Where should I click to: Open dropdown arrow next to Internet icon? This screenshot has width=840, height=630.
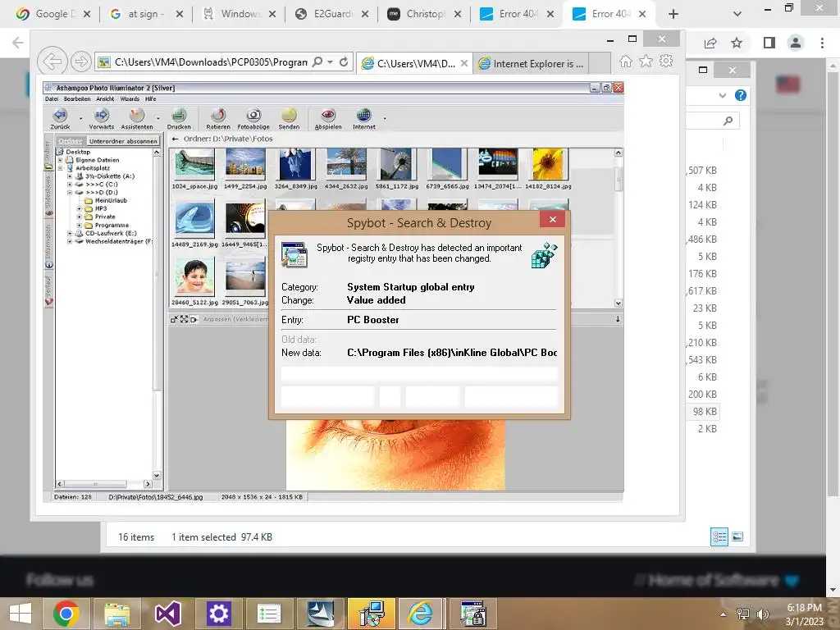(x=385, y=118)
